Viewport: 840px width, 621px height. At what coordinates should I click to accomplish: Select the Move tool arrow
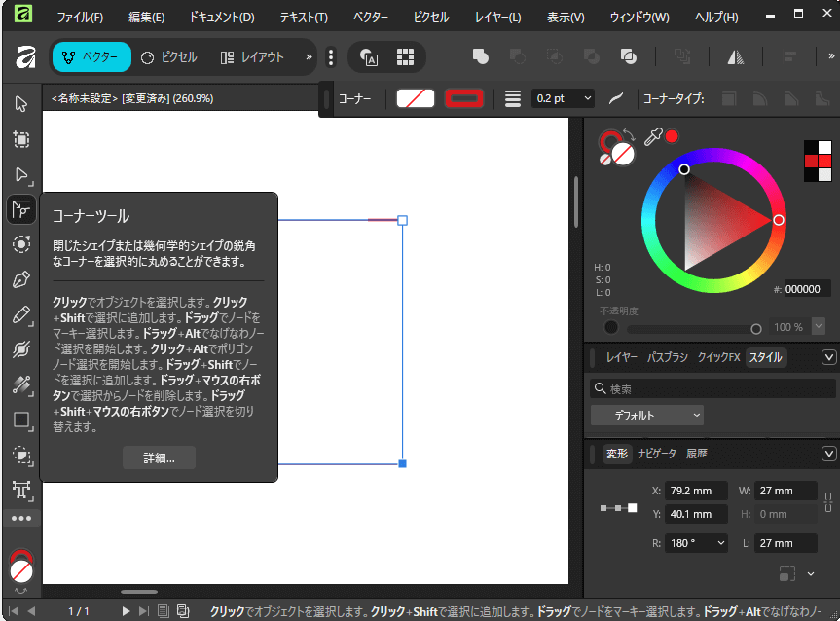21,104
